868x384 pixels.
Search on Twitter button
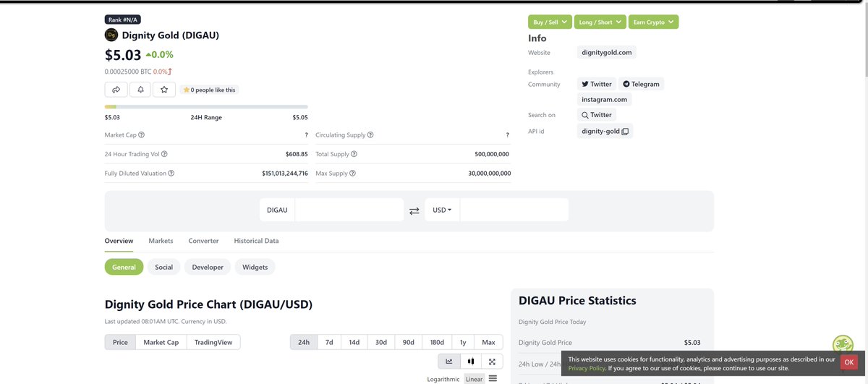tap(597, 115)
